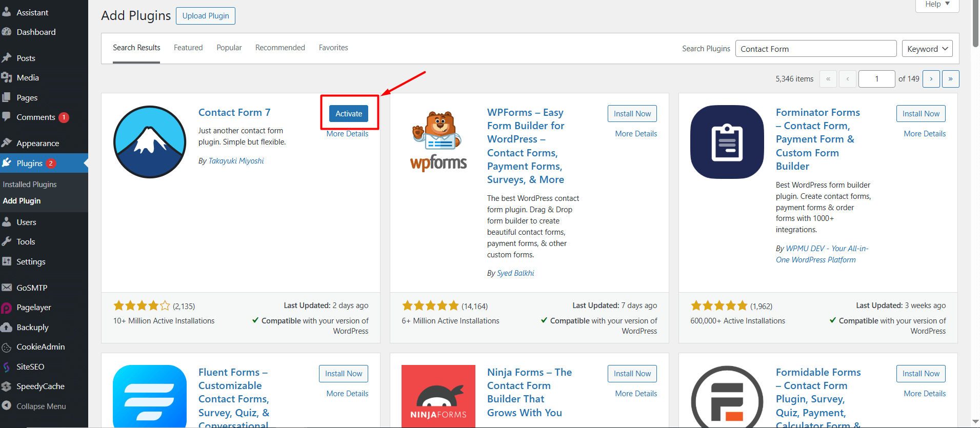Jump to last page of results
Viewport: 980px width, 428px height.
coord(950,79)
